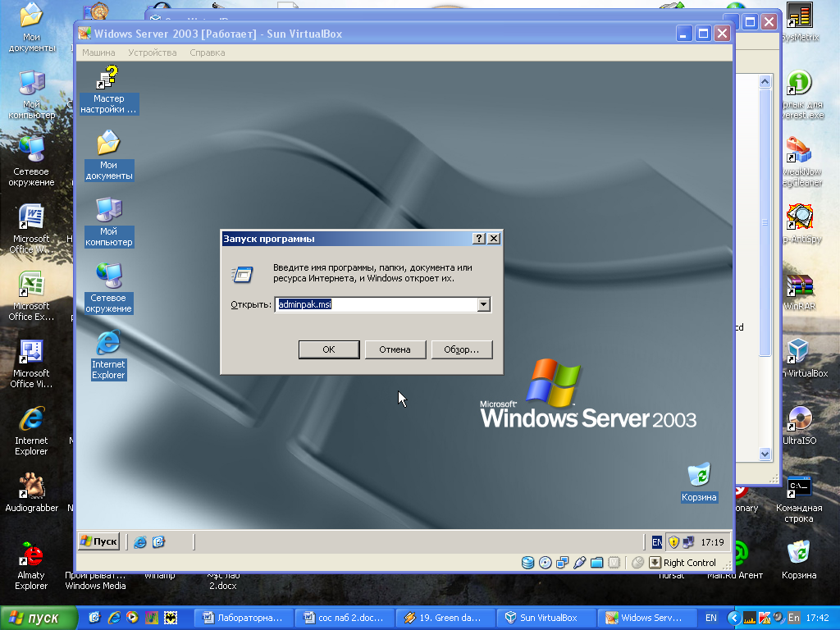Click VirtualBox network adapter status icon
This screenshot has width=840, height=630.
point(562,563)
